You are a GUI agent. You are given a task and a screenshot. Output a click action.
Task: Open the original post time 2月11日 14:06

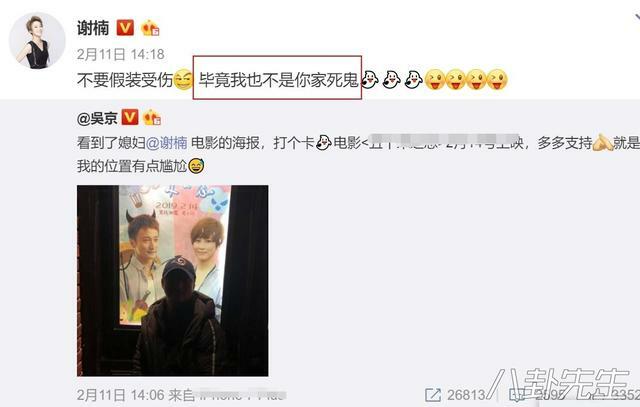[120, 395]
